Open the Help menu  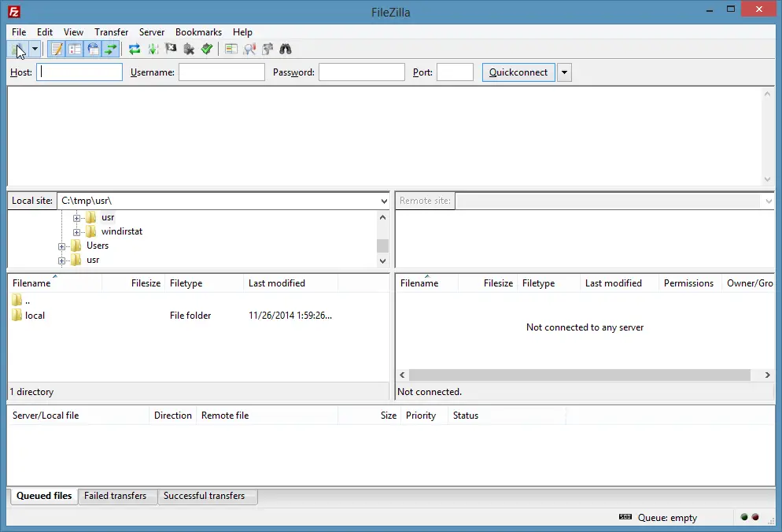point(242,32)
